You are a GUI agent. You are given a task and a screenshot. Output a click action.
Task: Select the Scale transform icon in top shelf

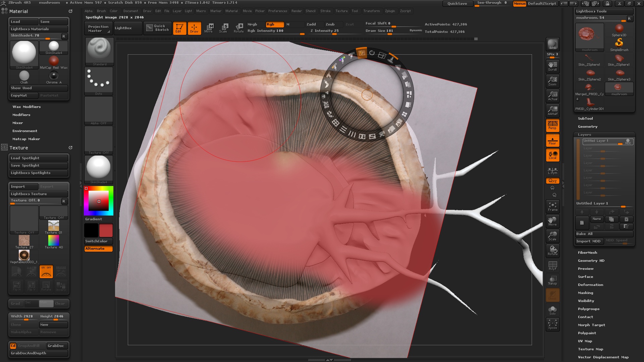223,28
